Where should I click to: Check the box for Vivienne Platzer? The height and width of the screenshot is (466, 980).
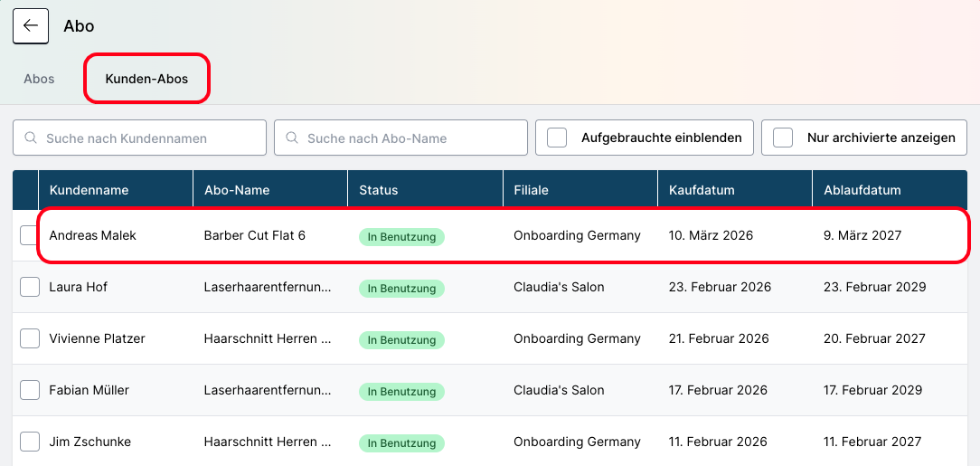[x=30, y=338]
